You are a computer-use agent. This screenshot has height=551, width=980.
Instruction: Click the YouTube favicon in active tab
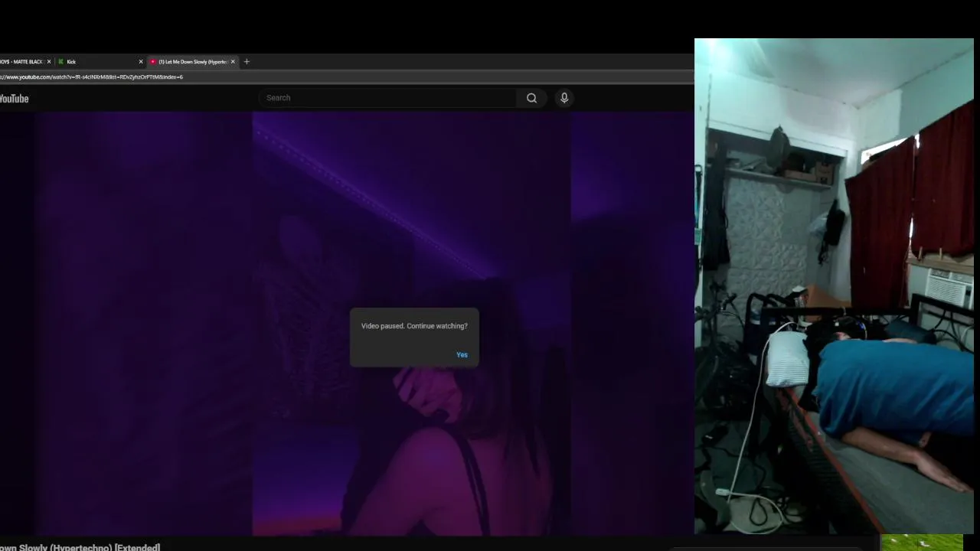tap(153, 62)
